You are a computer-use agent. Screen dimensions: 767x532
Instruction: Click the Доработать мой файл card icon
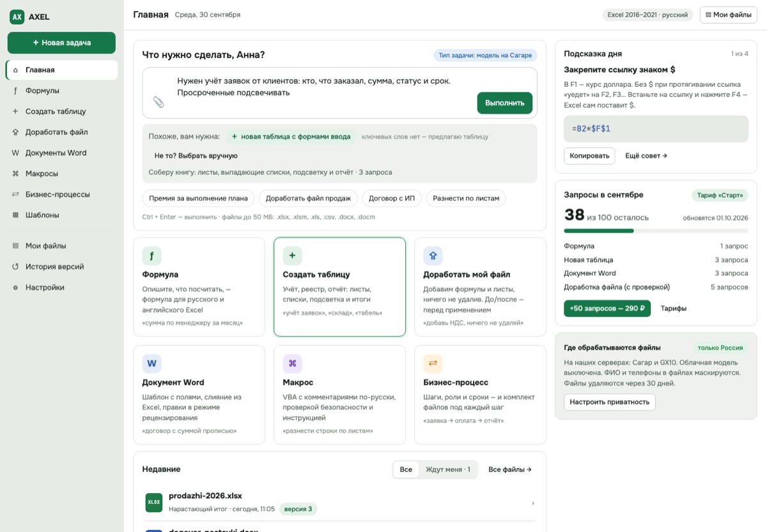(x=433, y=256)
